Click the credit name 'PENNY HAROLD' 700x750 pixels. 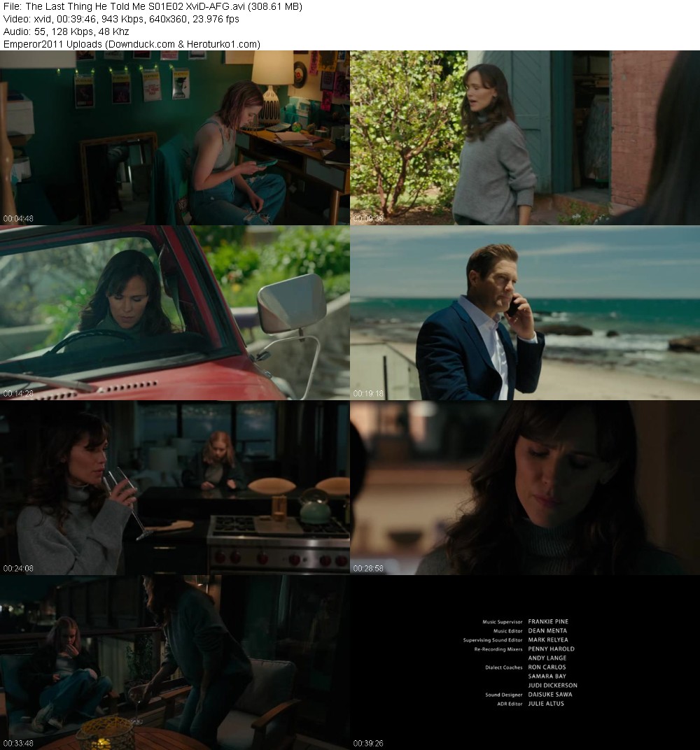tap(551, 649)
